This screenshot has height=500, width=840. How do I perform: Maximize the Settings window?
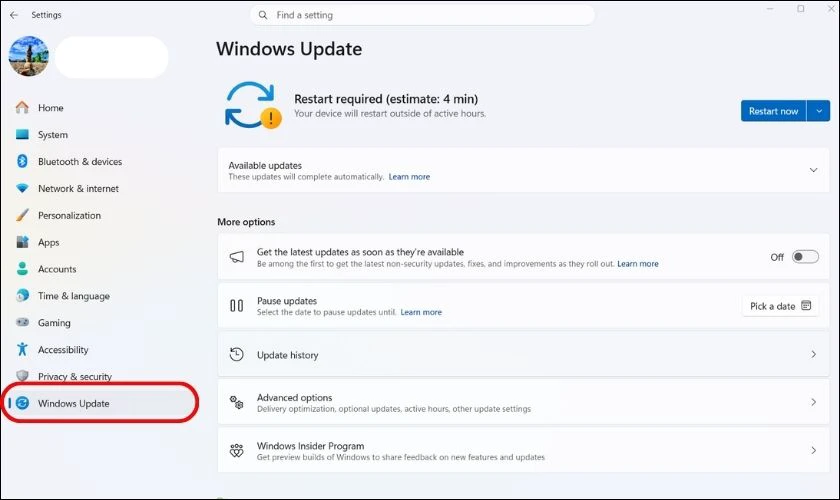800,9
